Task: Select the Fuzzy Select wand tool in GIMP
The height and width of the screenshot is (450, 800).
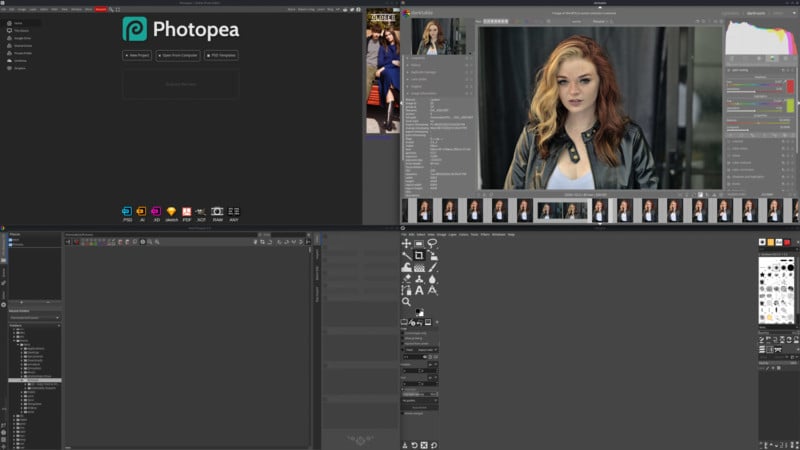Action: tap(406, 255)
